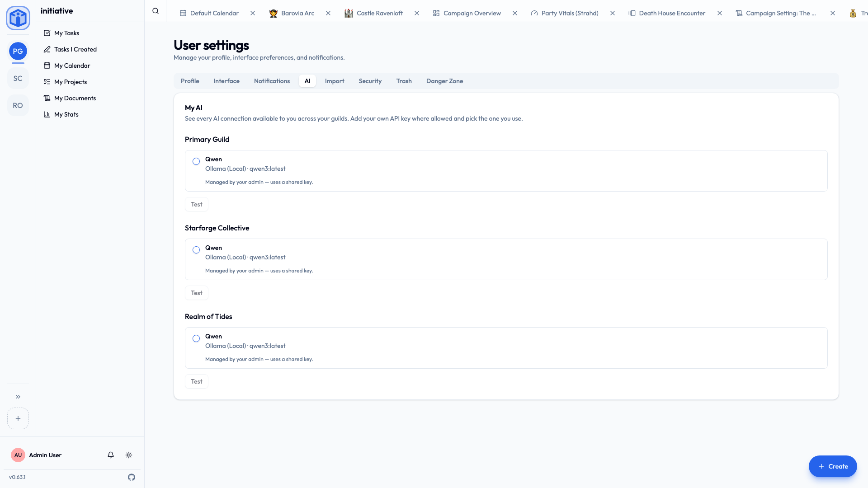Image resolution: width=868 pixels, height=488 pixels.
Task: Close the Party Vitals (Strahd) tab
Action: click(613, 13)
